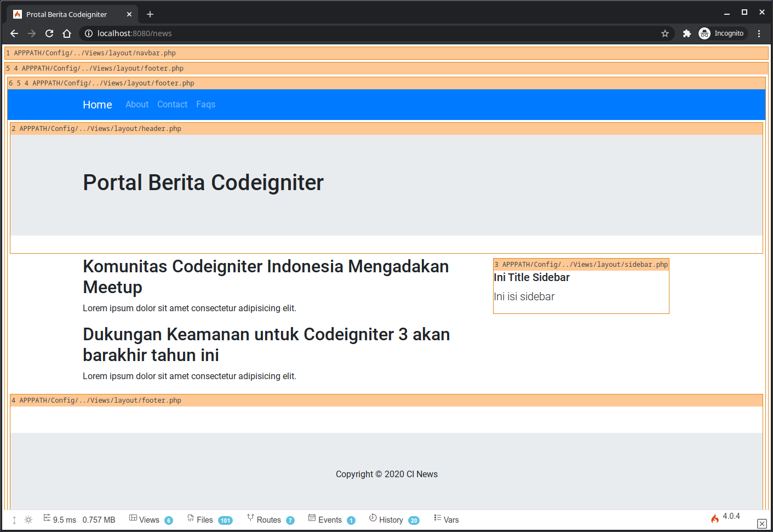Close the debug toolbar with X icon
This screenshot has height=532, width=773.
pyautogui.click(x=761, y=524)
